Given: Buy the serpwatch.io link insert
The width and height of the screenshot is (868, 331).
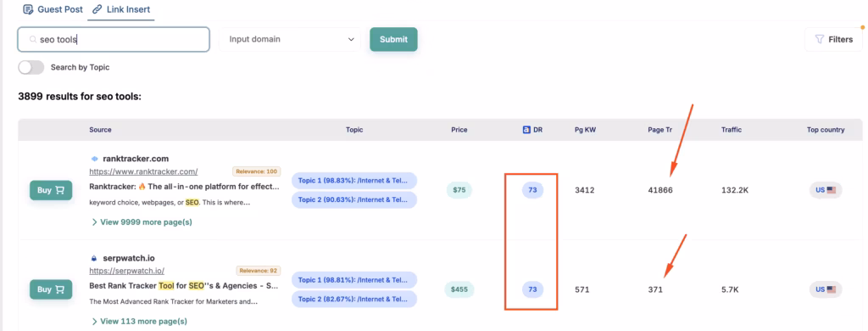Looking at the screenshot, I should (x=51, y=289).
